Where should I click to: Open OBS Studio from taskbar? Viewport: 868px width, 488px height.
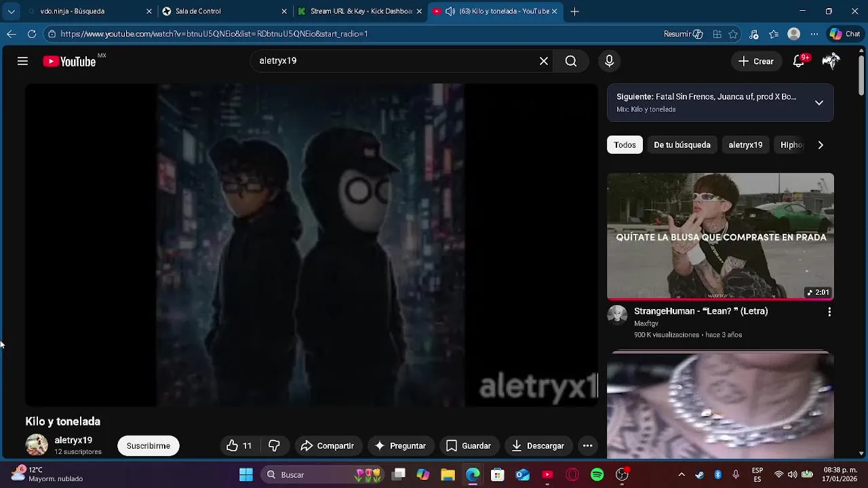622,474
